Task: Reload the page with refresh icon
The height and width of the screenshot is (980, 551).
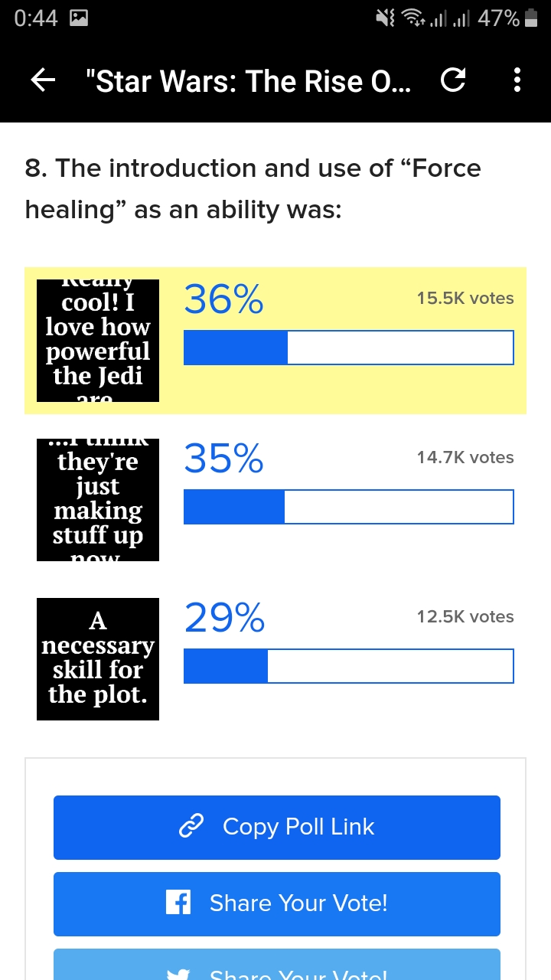Action: 453,80
